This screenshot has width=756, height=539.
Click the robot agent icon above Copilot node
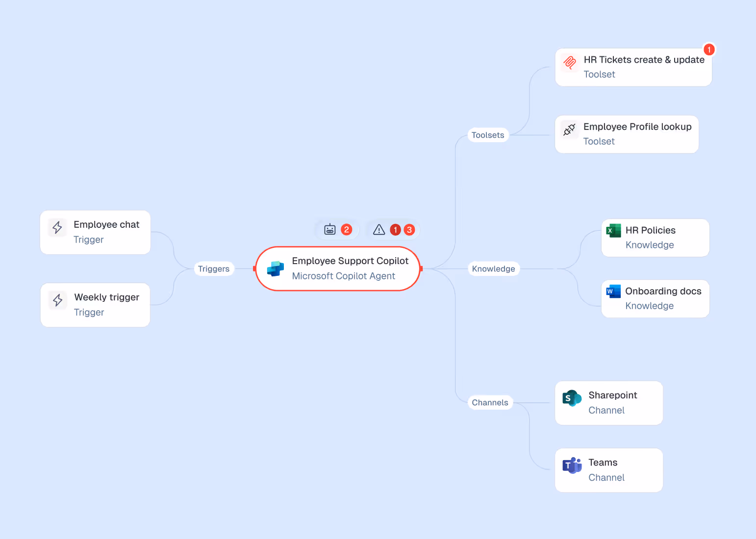[330, 229]
